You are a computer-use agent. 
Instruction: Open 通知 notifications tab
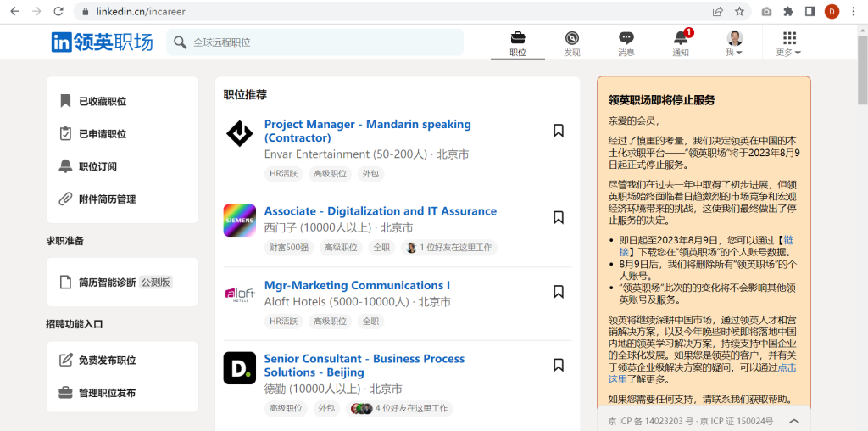[681, 44]
